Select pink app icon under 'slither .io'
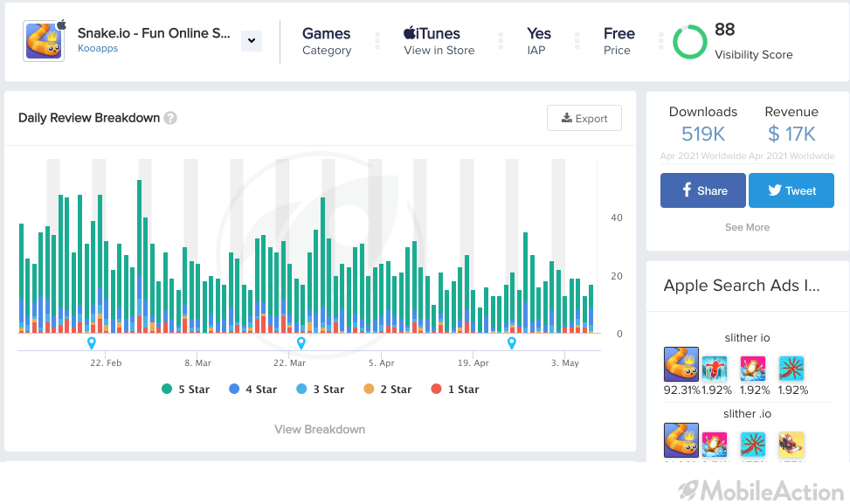The image size is (850, 504). click(715, 445)
